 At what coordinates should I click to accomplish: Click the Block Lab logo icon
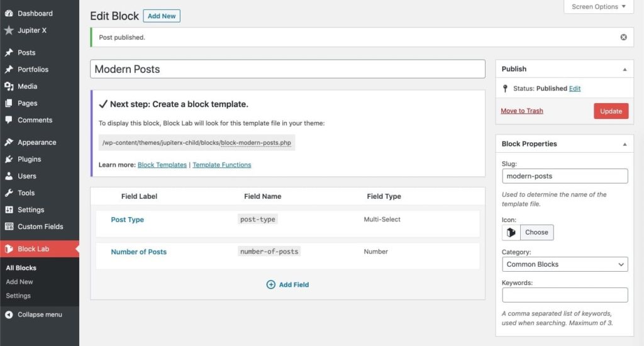[9, 248]
